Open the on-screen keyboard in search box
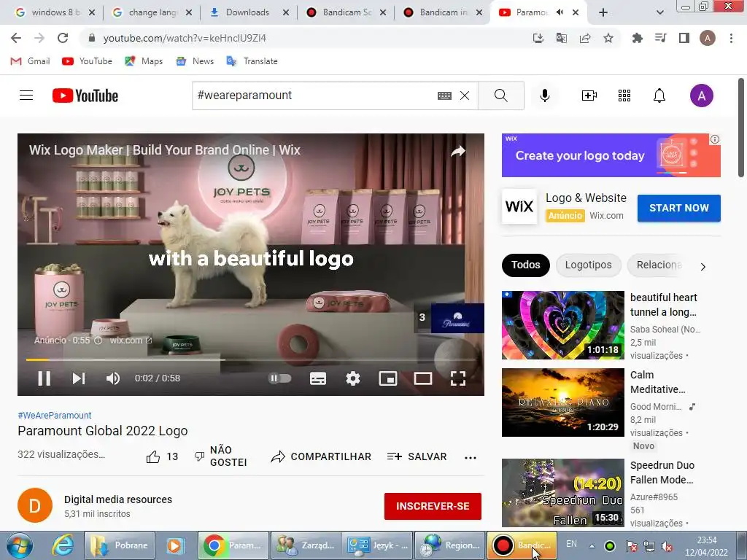 pos(444,96)
